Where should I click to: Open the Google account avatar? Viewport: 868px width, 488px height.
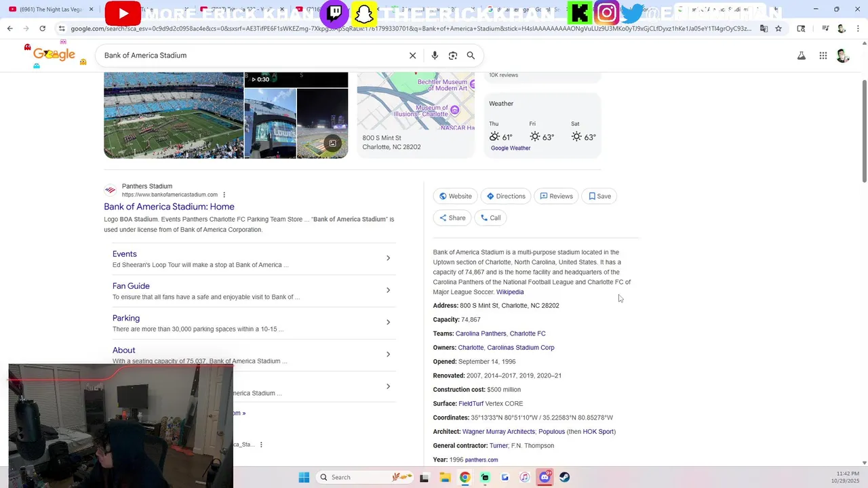coord(843,56)
